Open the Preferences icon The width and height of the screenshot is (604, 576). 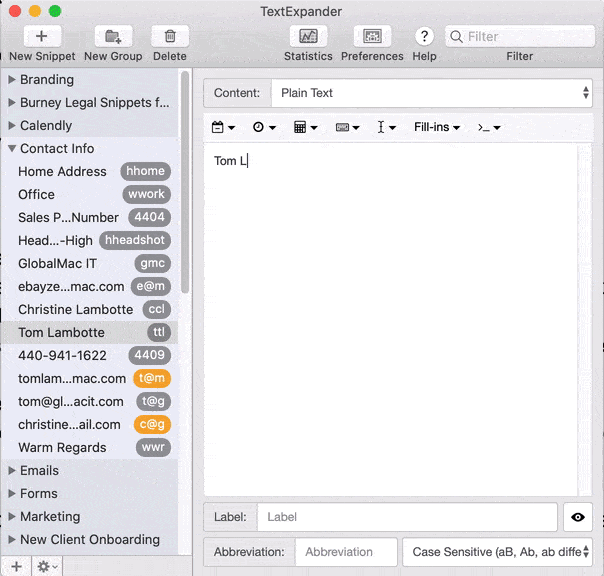[372, 36]
